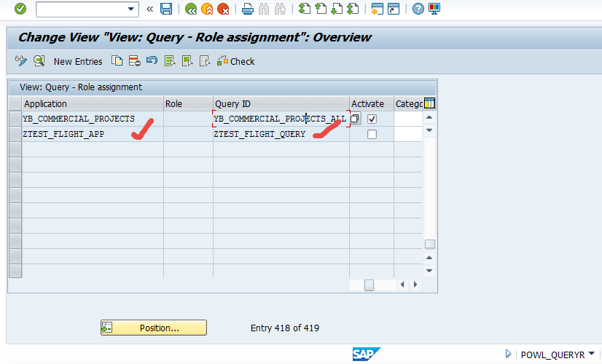Click the Copy As icon
This screenshot has width=602, height=364.
coord(117,61)
